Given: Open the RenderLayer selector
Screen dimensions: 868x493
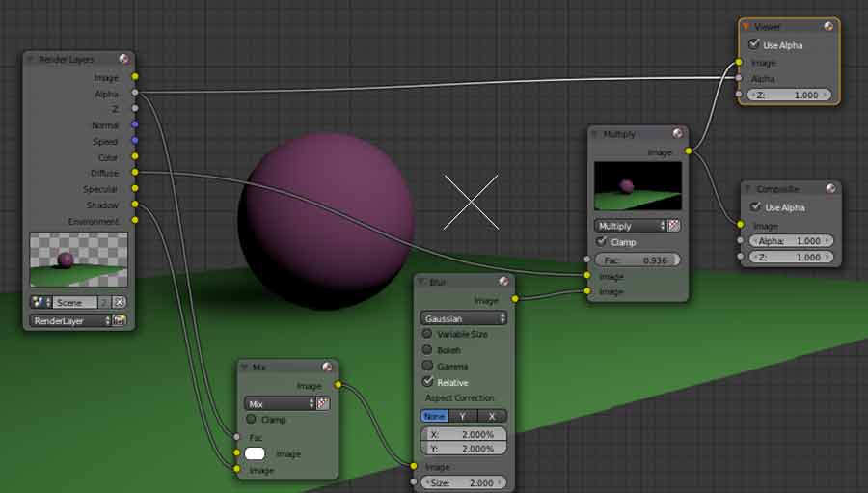Looking at the screenshot, I should [70, 320].
